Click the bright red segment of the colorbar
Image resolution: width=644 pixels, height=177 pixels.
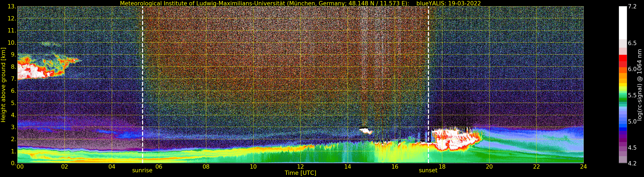(x=623, y=58)
